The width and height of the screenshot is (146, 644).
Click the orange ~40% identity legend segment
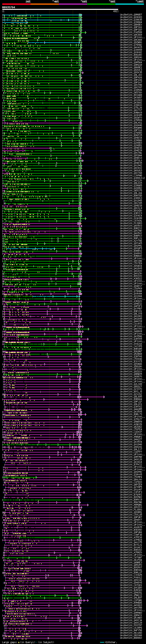(x=45, y=4)
